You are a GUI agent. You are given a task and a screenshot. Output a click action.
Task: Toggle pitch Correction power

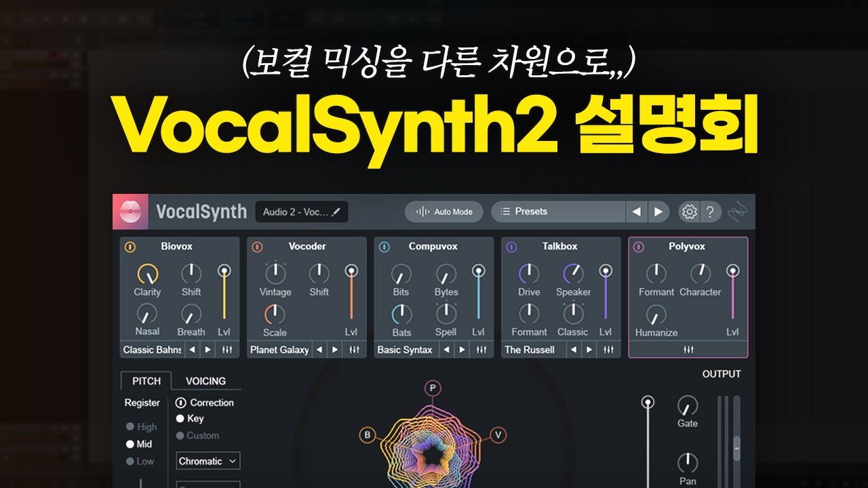(180, 403)
